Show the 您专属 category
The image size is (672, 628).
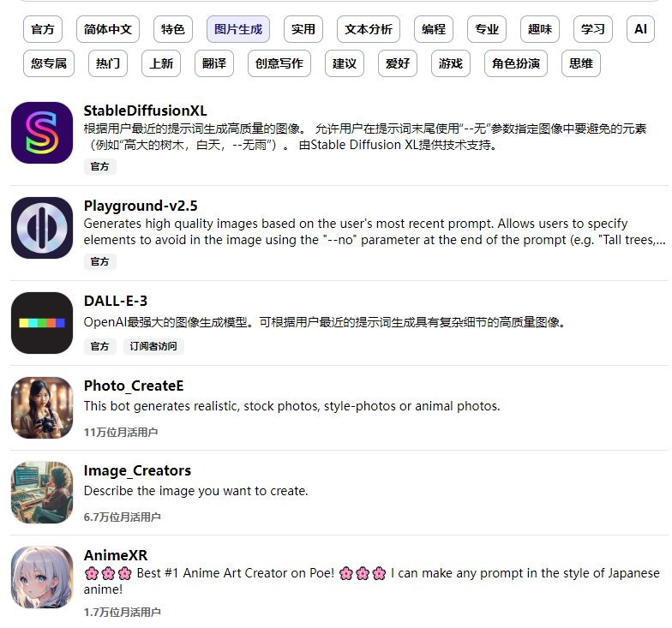49,63
